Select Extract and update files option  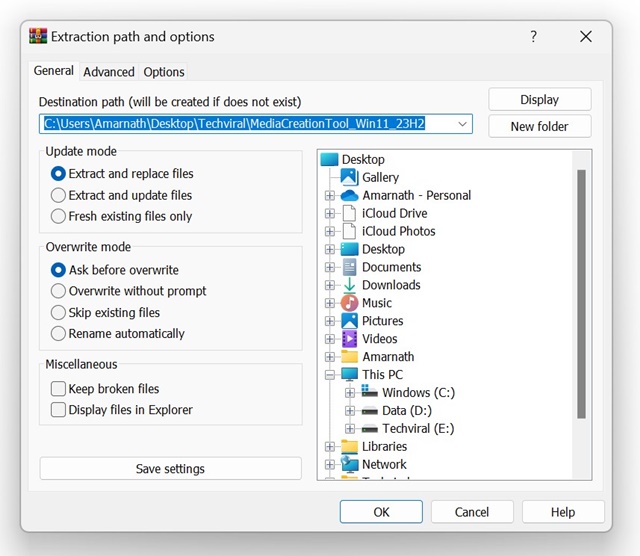click(121, 195)
